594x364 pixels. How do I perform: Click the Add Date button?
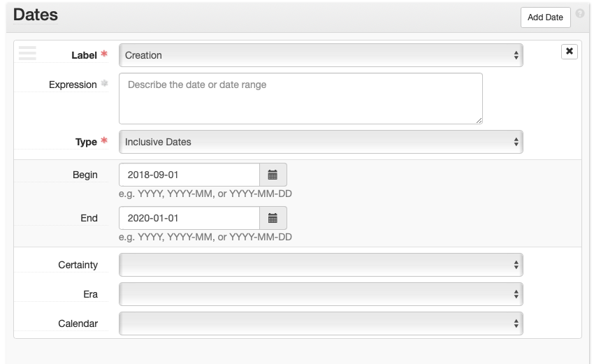(x=545, y=17)
